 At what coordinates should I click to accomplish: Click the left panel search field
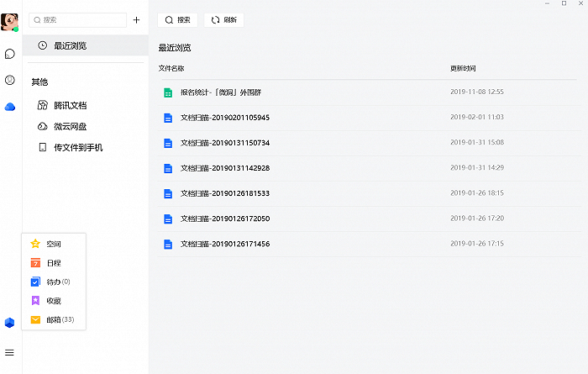(x=77, y=20)
